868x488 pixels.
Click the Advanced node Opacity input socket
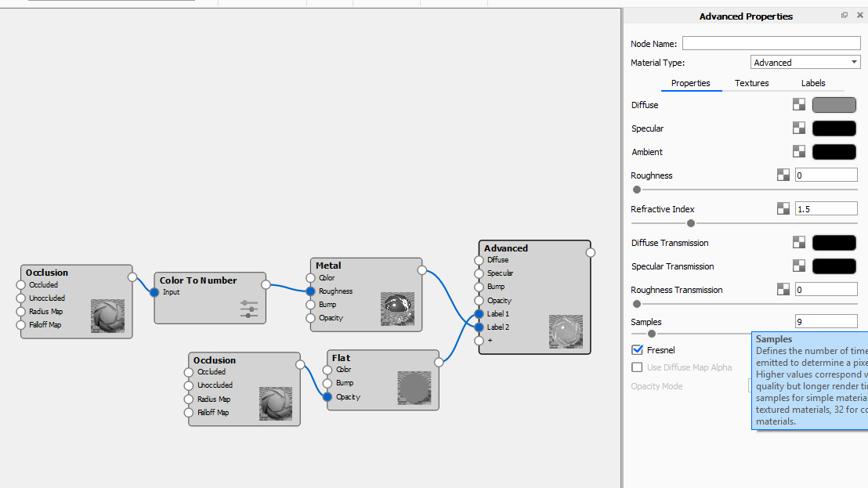[x=479, y=301]
